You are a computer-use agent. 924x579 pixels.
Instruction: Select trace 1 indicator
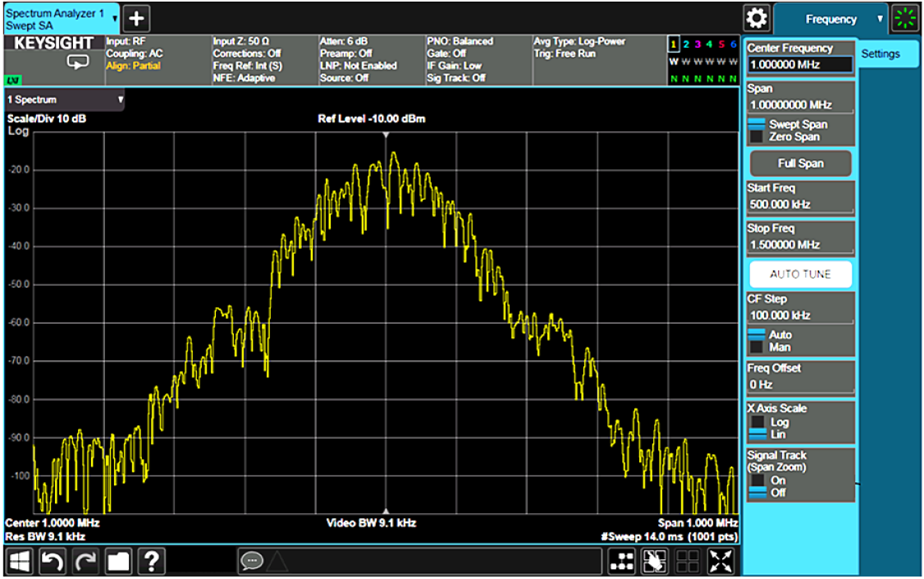coord(674,44)
